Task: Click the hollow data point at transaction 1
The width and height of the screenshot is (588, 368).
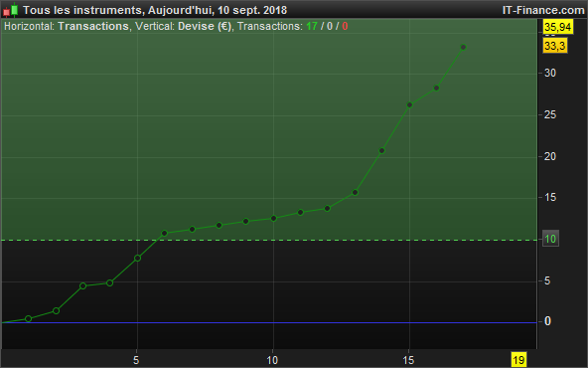Action: [x=28, y=319]
